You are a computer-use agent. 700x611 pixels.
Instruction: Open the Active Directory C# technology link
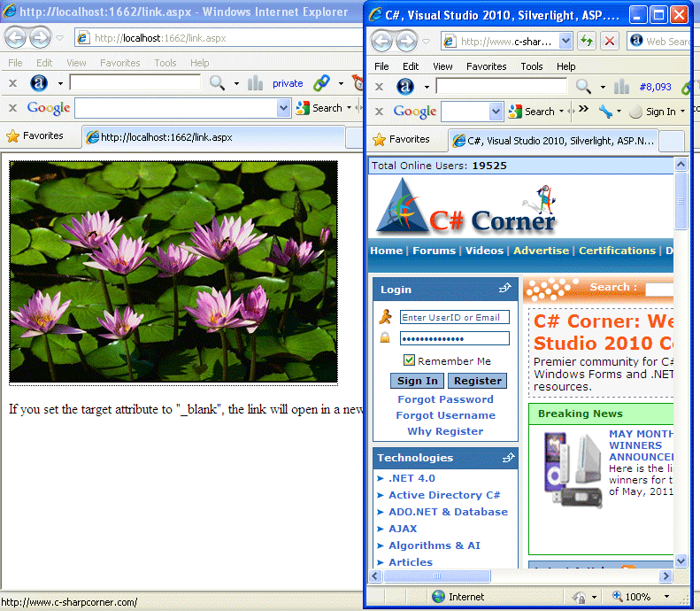(444, 495)
